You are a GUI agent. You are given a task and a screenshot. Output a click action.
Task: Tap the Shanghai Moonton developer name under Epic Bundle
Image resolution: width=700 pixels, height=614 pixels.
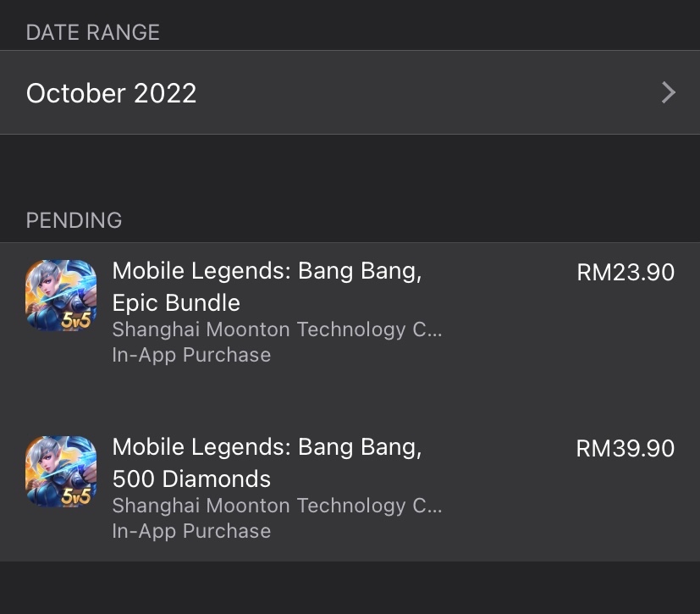277,329
